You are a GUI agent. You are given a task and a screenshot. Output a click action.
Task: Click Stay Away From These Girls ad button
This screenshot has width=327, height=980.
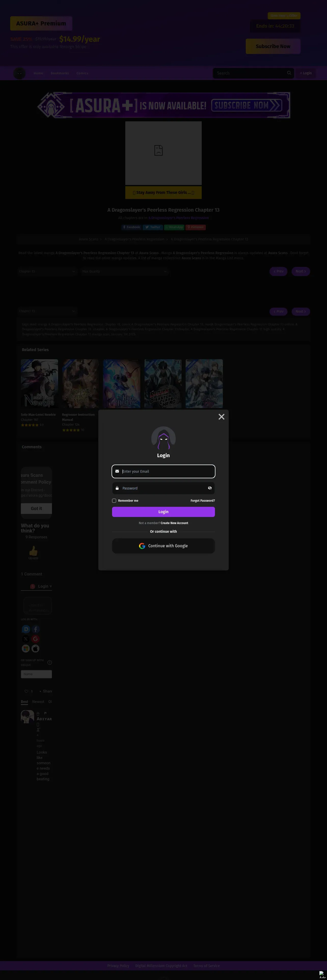click(x=163, y=193)
